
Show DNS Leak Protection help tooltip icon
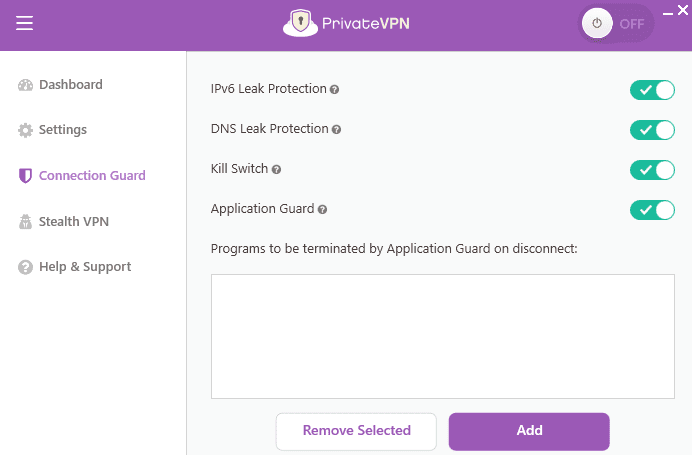pos(337,130)
